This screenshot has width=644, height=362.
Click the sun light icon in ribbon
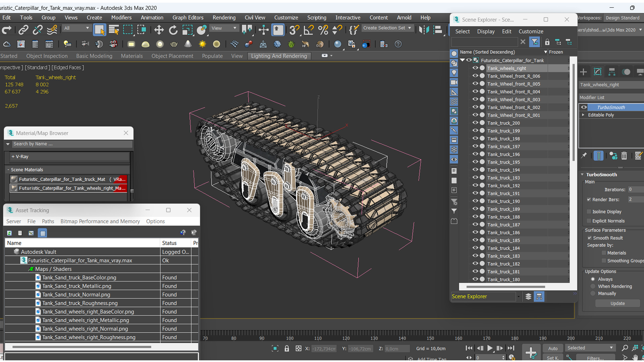(x=202, y=44)
